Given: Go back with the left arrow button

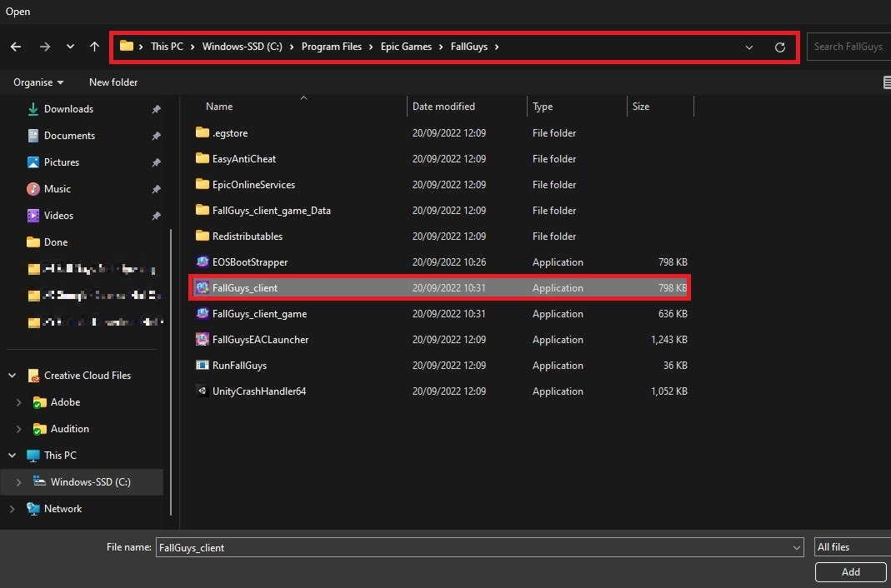Looking at the screenshot, I should coord(16,47).
